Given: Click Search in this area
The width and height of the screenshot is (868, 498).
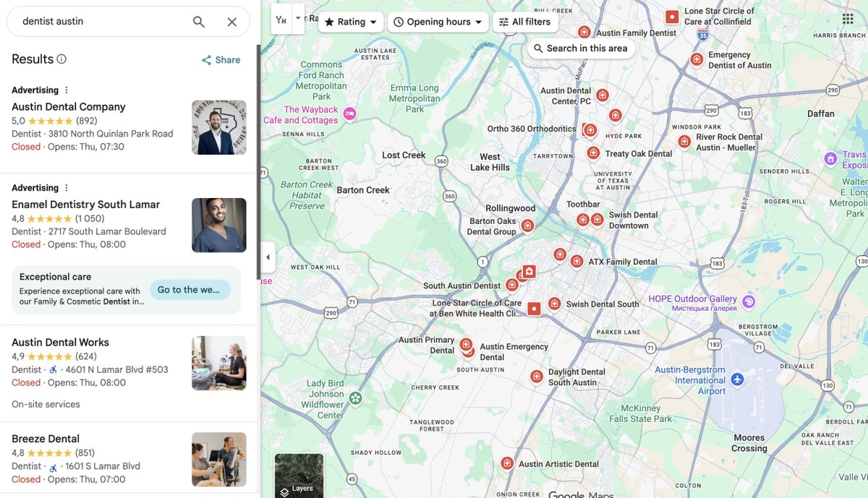Looking at the screenshot, I should click(581, 48).
